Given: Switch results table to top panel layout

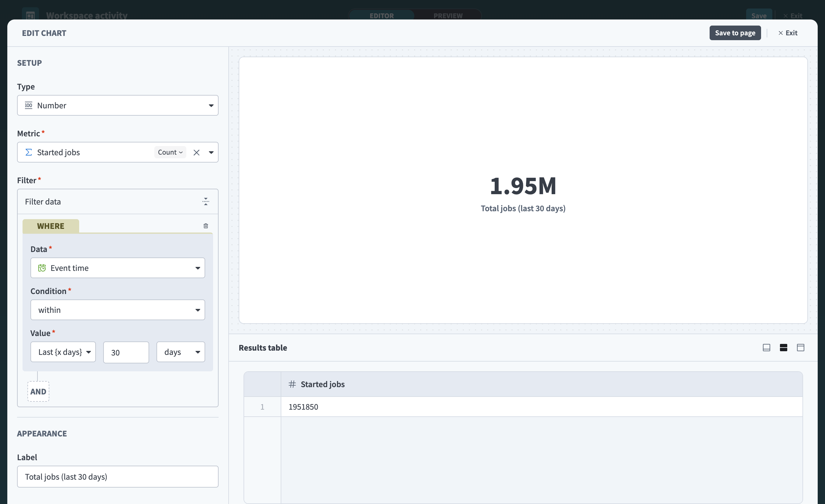Looking at the screenshot, I should 801,348.
